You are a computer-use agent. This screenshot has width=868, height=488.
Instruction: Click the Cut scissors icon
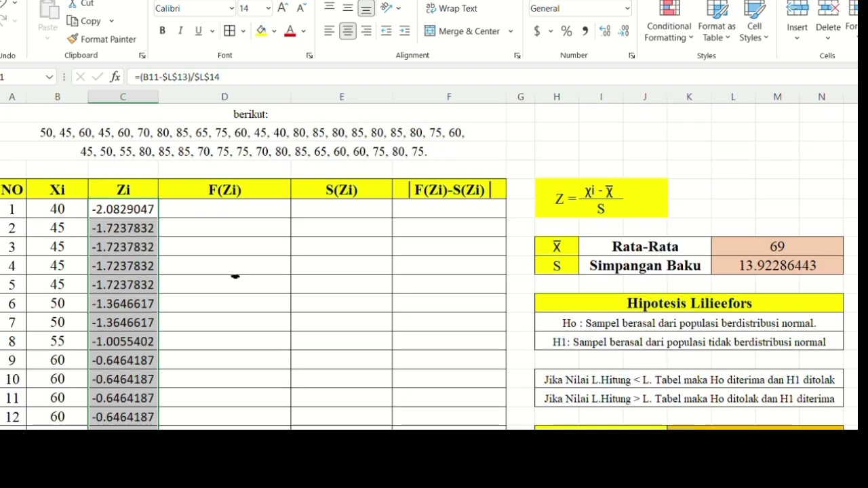pyautogui.click(x=72, y=4)
